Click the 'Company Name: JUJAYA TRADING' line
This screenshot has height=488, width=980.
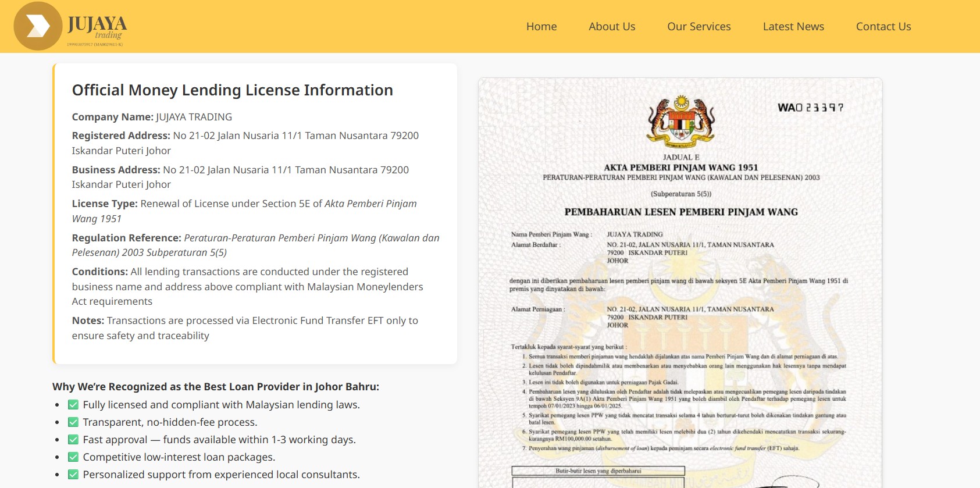tap(152, 117)
